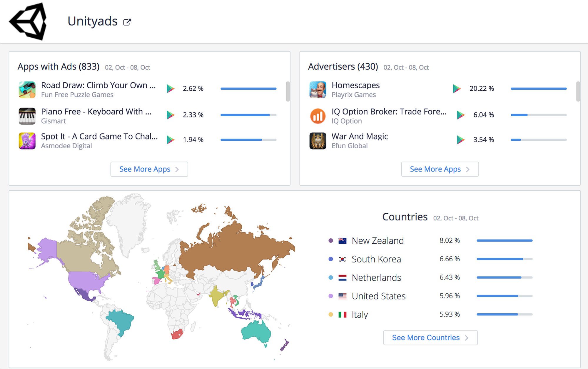Click the 'Fun Free Puzzle Games' publisher text
The image size is (588, 369).
point(77,95)
